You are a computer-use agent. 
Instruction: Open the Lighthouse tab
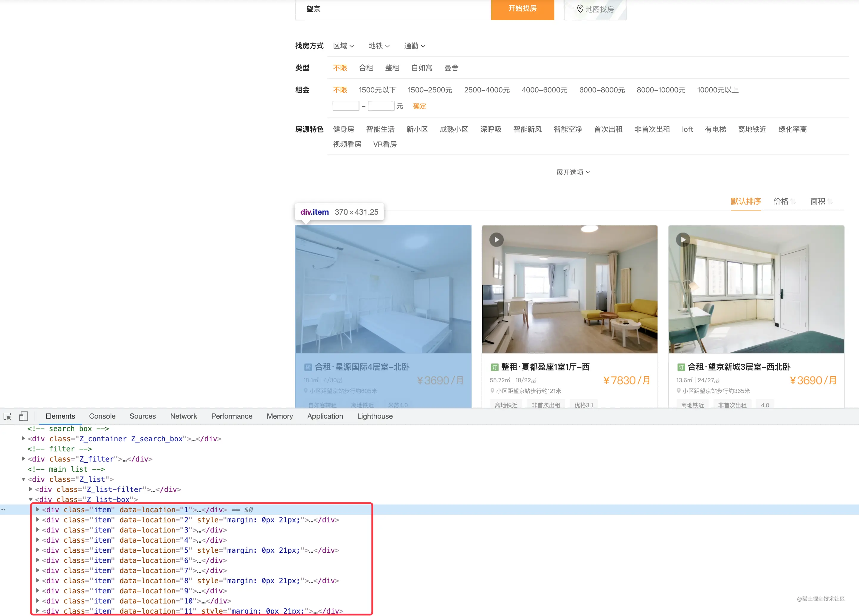(x=375, y=416)
